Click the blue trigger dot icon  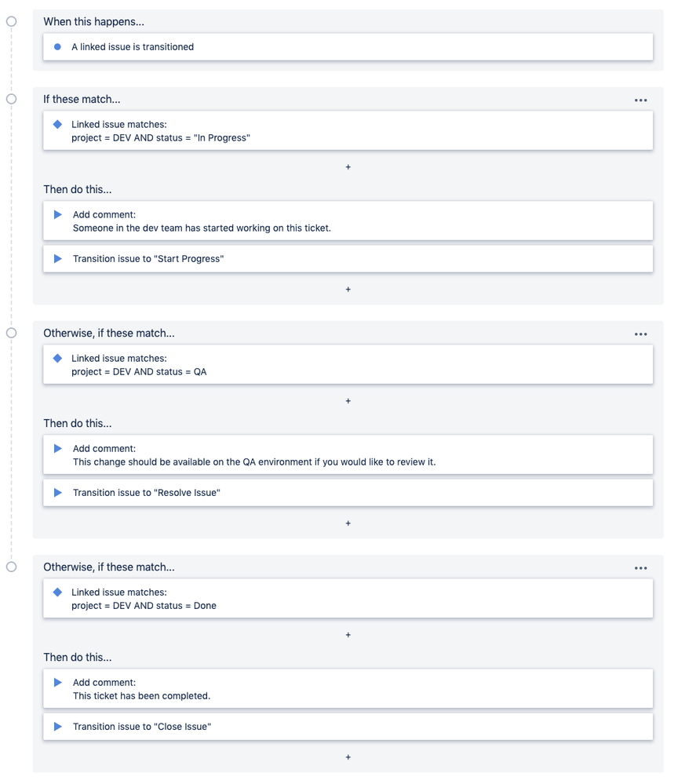(57, 47)
